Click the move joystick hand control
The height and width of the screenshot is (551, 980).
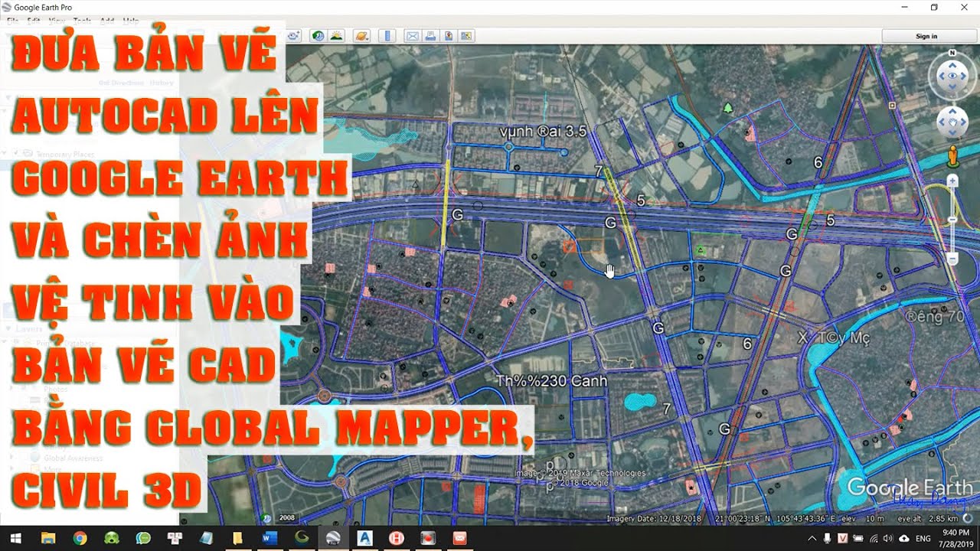(953, 121)
